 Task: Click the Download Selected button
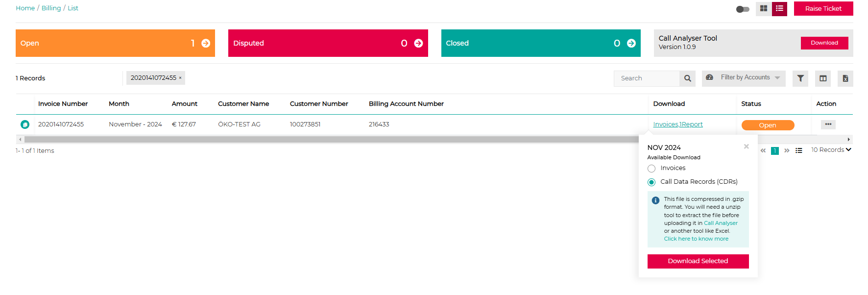click(698, 261)
